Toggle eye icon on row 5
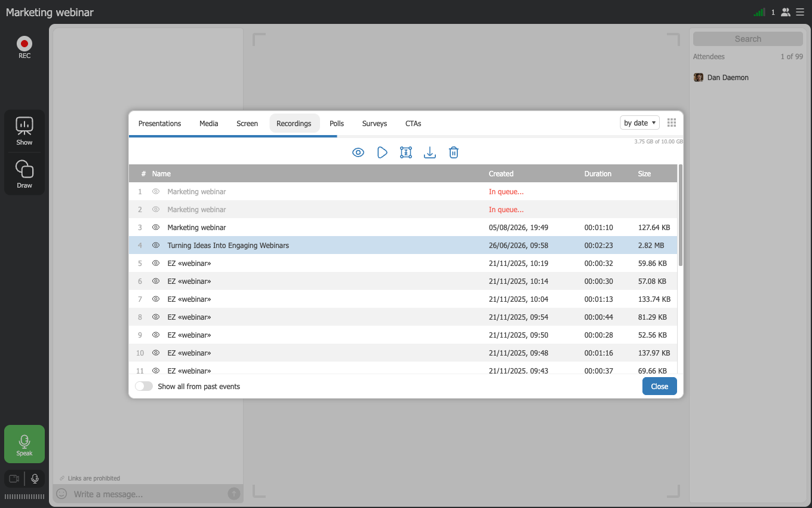 [x=156, y=263]
